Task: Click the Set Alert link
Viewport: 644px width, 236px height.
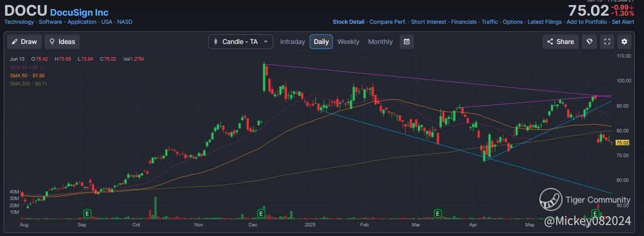Action: [x=623, y=22]
